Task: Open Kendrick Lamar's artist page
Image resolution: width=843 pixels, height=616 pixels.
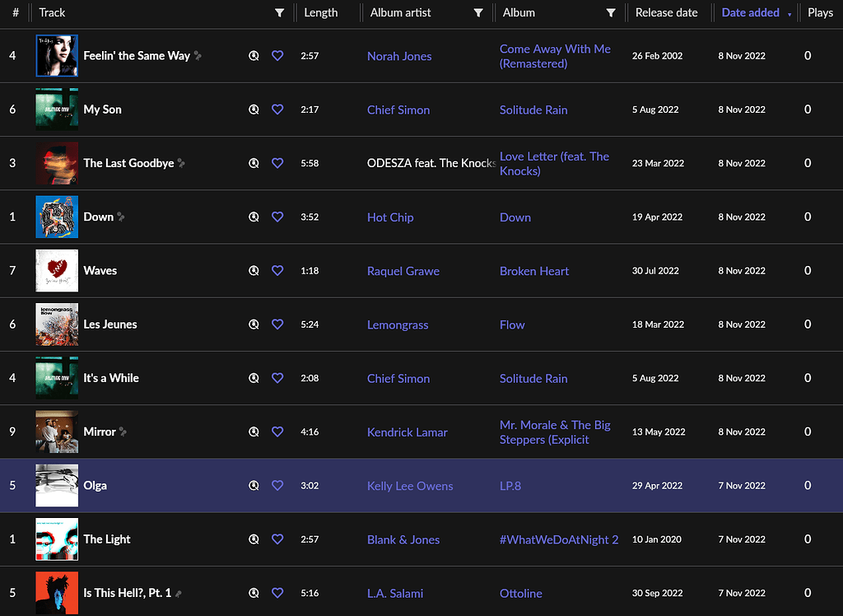Action: [407, 431]
